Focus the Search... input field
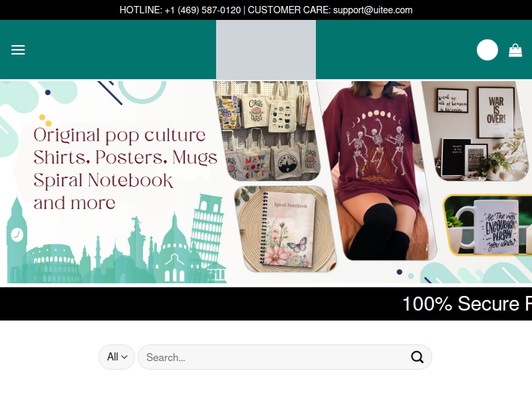The width and height of the screenshot is (532, 399). pos(273,357)
